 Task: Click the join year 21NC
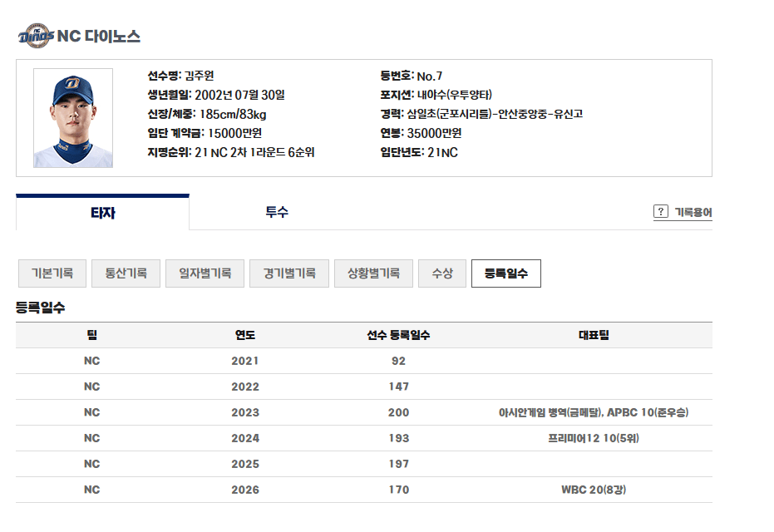(x=443, y=152)
